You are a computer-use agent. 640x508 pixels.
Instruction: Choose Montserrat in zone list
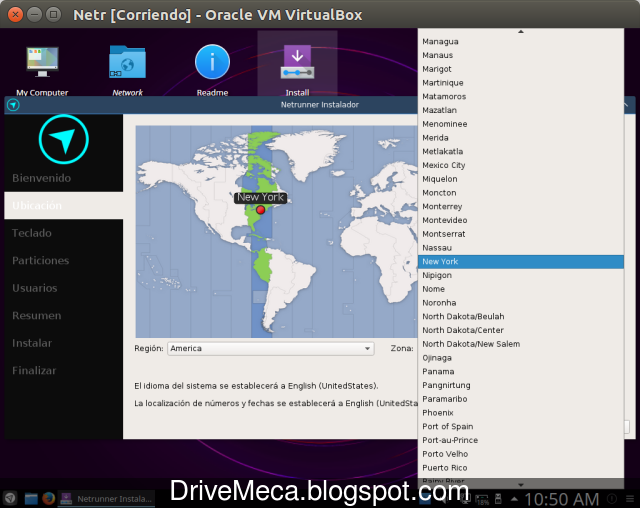tap(521, 234)
